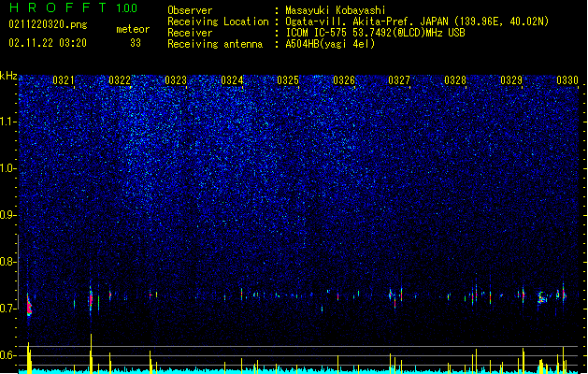588x374 pixels.
Task: Select the Ogata-vill. Akita-Pref. JAPAN location text
Action: (x=417, y=22)
